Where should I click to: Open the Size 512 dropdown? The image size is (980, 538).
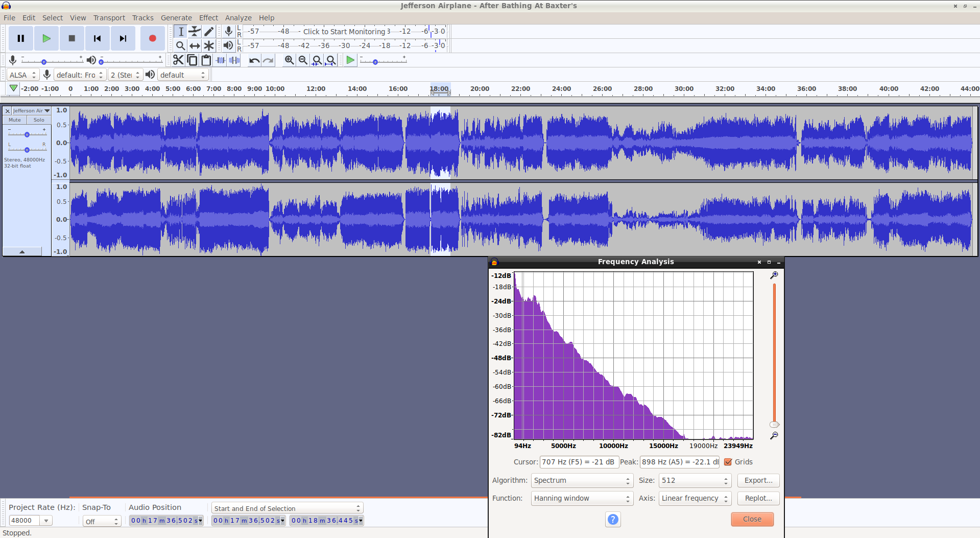[x=695, y=480]
